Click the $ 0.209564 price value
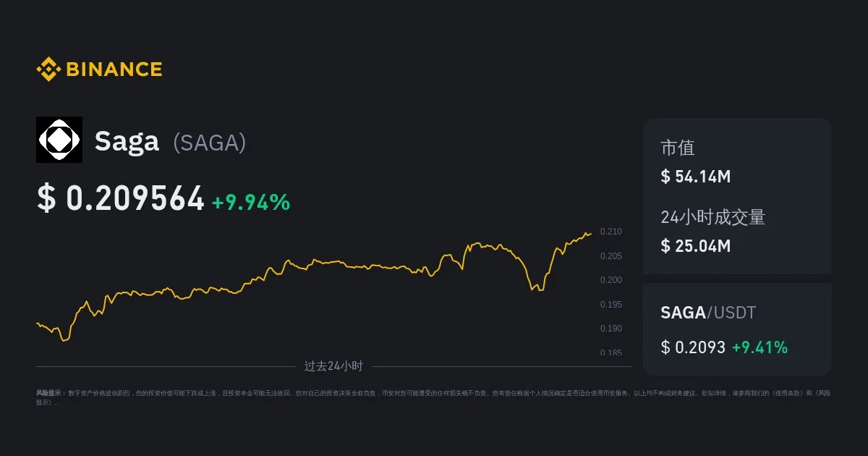This screenshot has width=868, height=456. point(121,199)
